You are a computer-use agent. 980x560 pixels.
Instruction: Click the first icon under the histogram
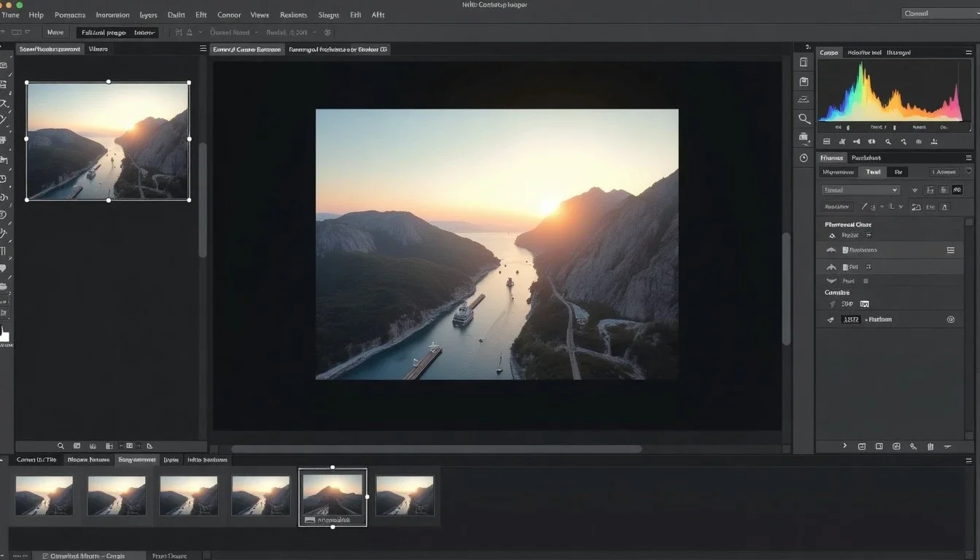[826, 142]
